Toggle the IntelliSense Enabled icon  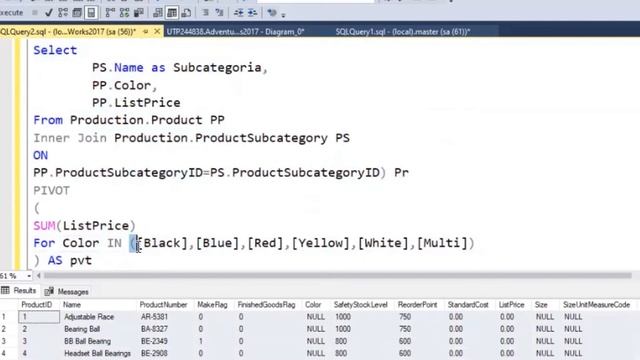pyautogui.click(x=91, y=13)
